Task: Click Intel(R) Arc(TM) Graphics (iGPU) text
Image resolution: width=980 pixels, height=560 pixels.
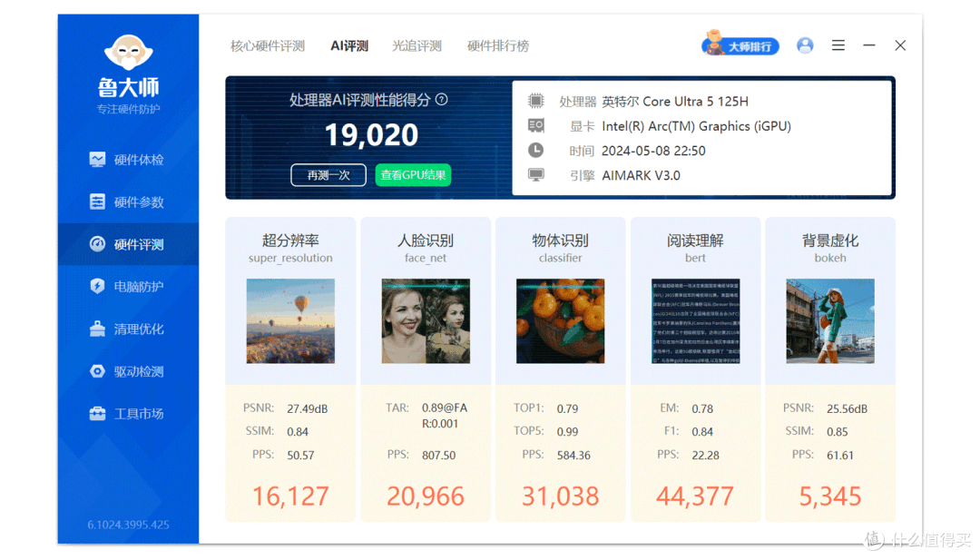Action: coord(696,126)
